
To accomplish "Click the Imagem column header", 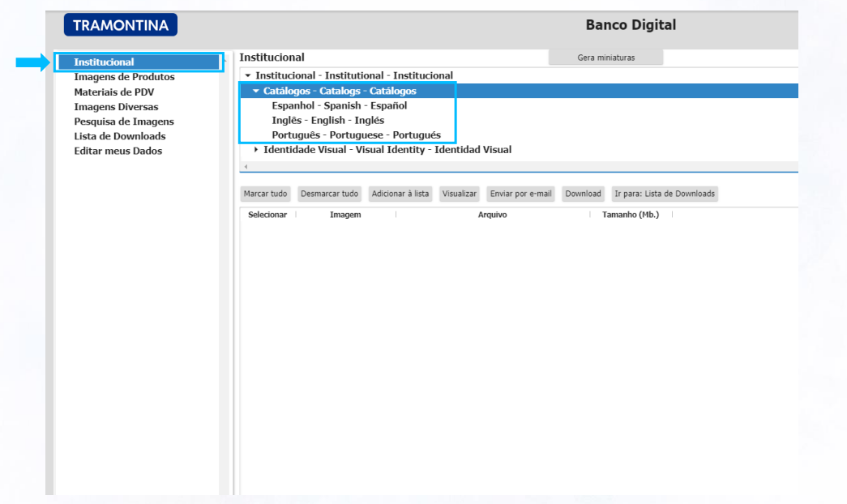I will [x=345, y=215].
